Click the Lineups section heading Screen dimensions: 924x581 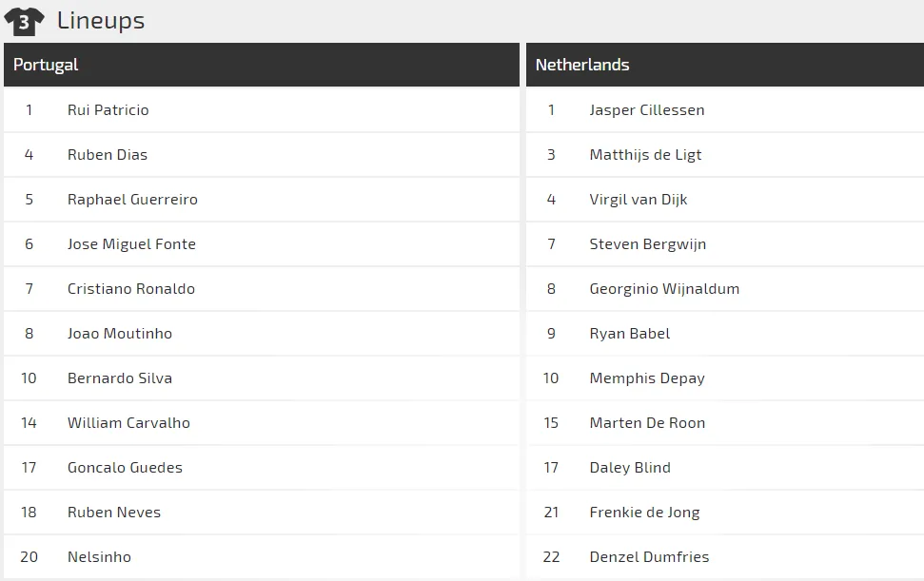tap(101, 21)
